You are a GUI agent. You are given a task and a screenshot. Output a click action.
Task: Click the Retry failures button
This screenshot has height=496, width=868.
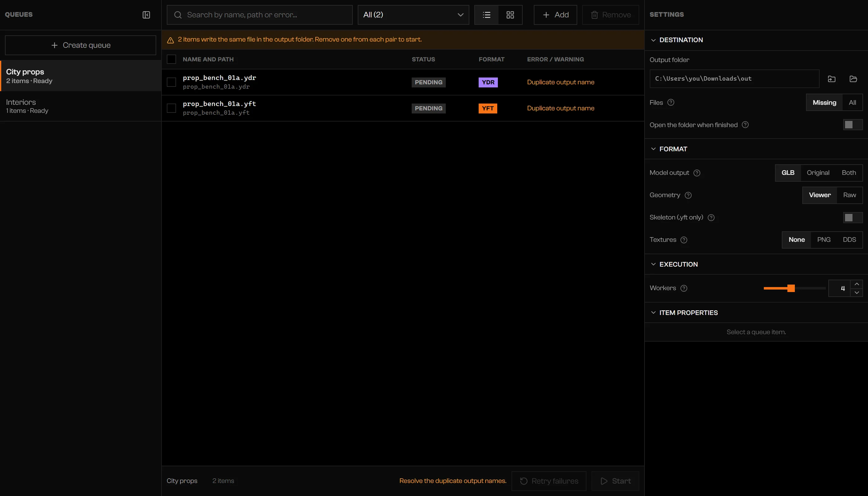click(x=549, y=481)
